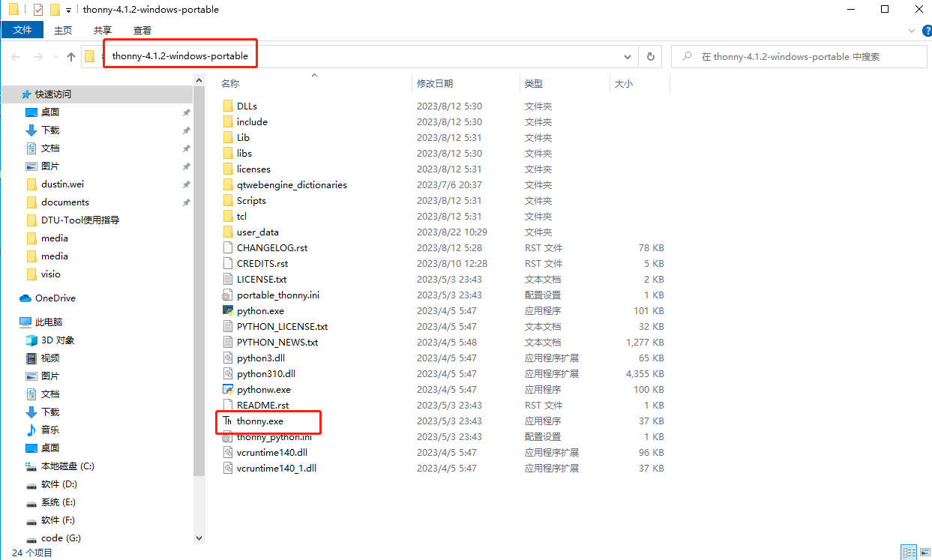The height and width of the screenshot is (560, 932).
Task: Switch to large icons view in the status bar
Action: click(924, 553)
